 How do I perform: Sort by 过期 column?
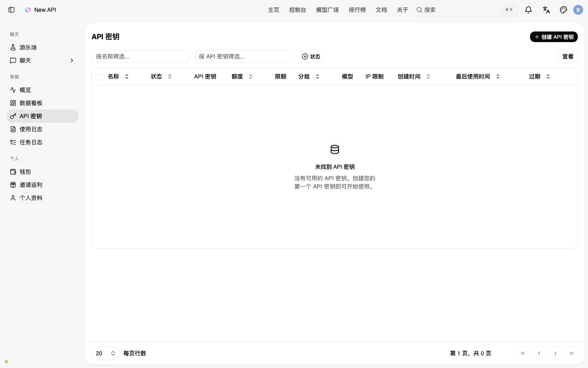pyautogui.click(x=540, y=76)
